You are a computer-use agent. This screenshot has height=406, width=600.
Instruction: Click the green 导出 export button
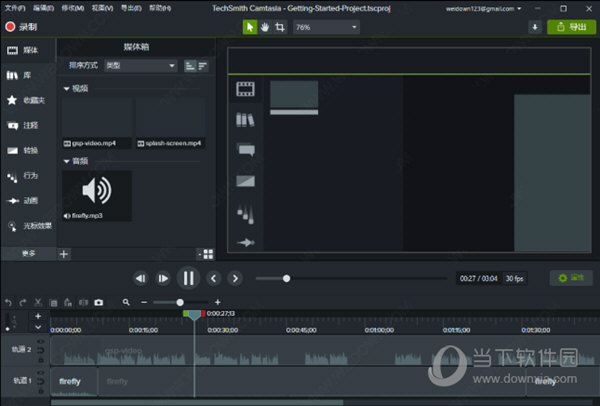[x=572, y=27]
